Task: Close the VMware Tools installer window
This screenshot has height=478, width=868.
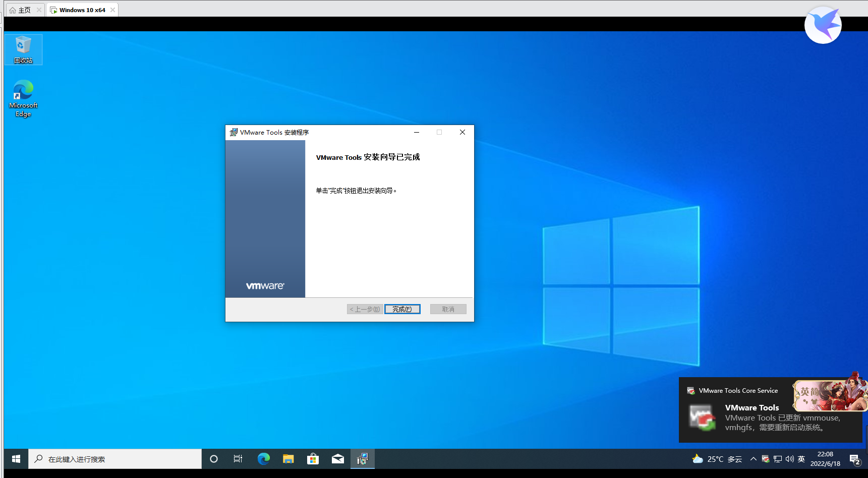Action: pos(462,132)
